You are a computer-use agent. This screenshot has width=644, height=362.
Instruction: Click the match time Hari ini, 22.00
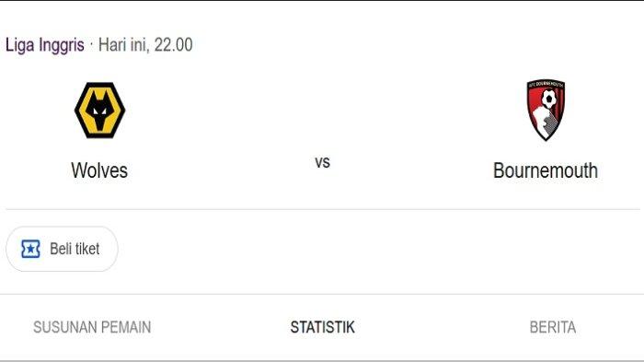[x=145, y=45]
